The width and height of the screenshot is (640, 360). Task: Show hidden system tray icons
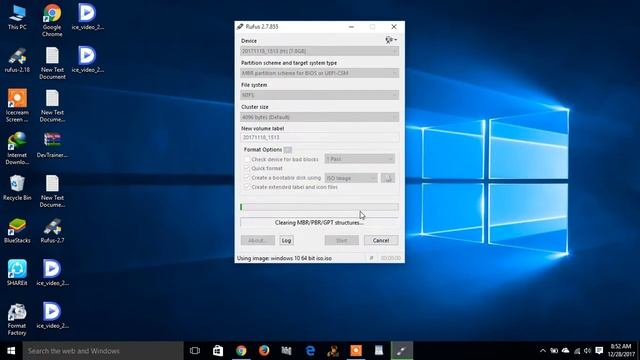542,351
